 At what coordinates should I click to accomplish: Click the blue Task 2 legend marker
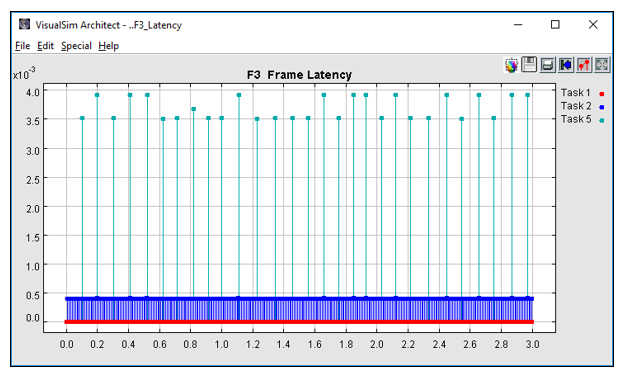tap(602, 107)
